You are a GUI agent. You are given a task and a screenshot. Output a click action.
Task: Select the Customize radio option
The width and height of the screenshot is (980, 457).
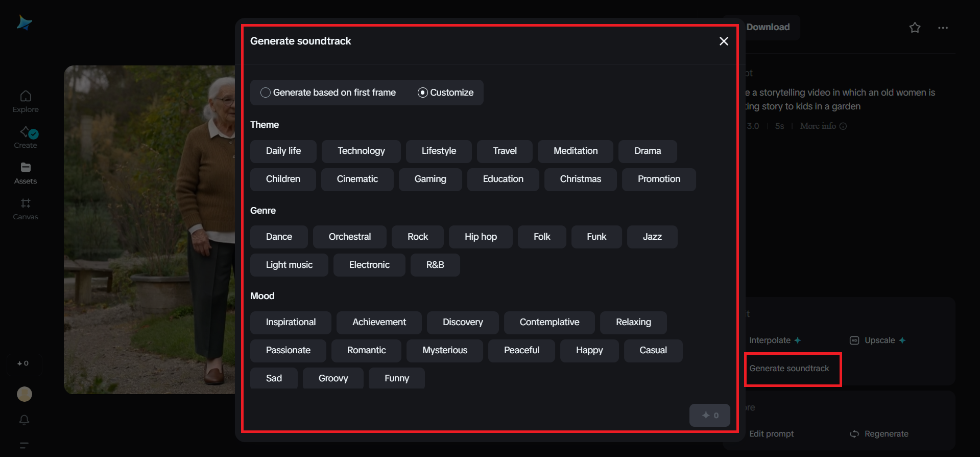[x=446, y=93]
